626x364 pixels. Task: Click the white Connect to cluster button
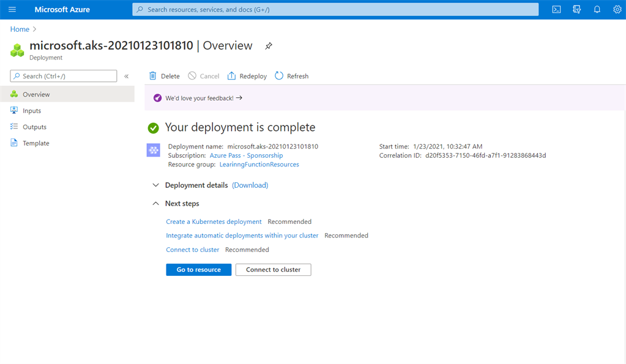click(x=273, y=269)
